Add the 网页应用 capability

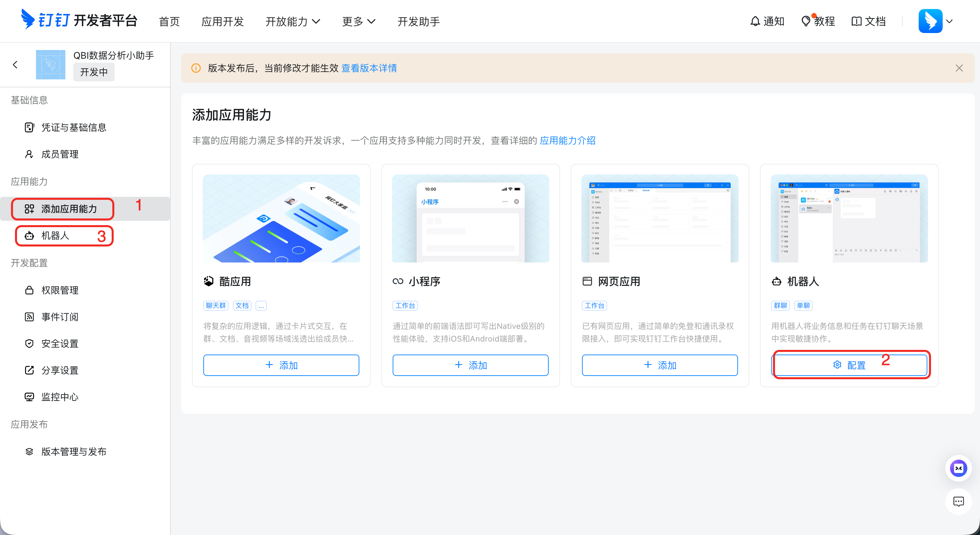coord(660,365)
